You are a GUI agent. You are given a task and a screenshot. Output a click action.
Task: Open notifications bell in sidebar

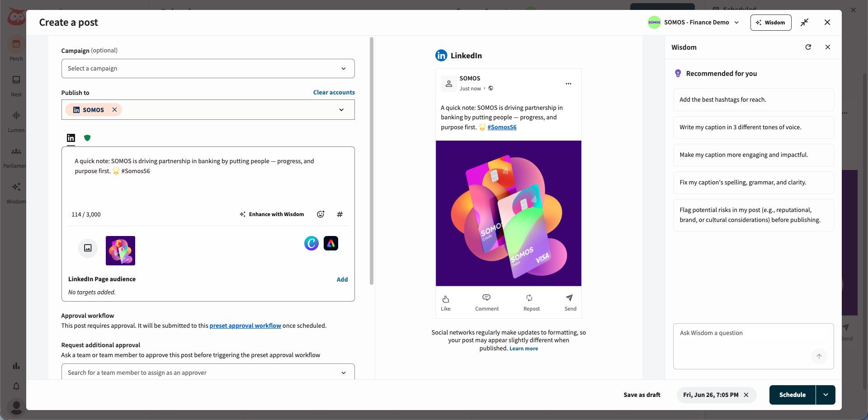[16, 386]
